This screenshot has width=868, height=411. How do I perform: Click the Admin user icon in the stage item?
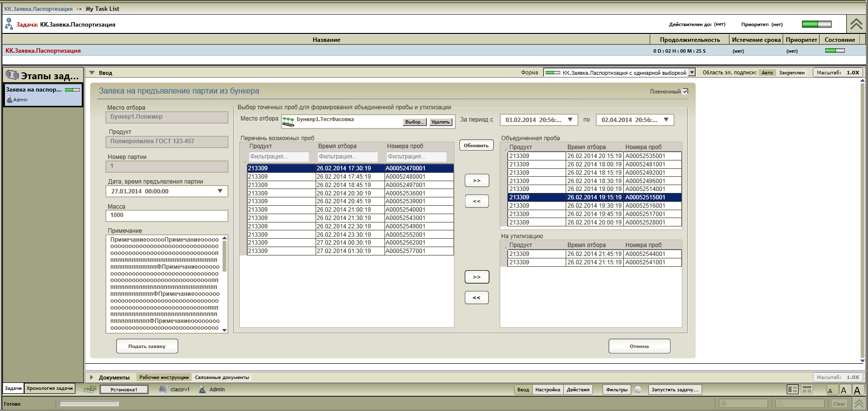(x=9, y=99)
